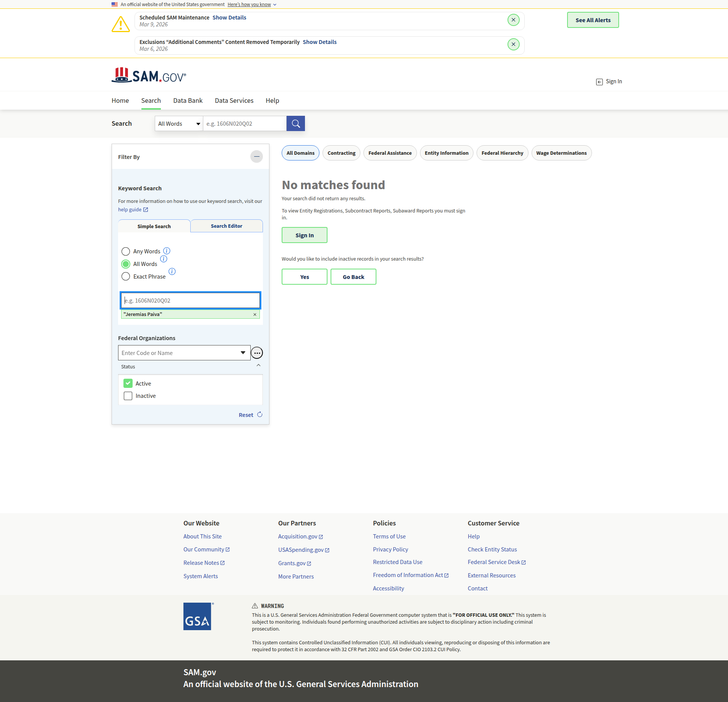This screenshot has height=702, width=728.
Task: Open the Data Bank menu item
Action: tap(188, 101)
